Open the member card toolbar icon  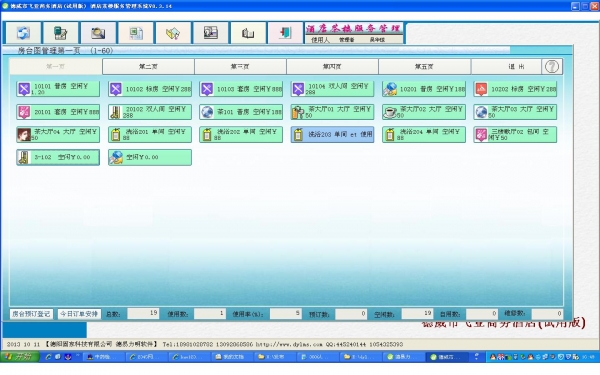tap(210, 33)
